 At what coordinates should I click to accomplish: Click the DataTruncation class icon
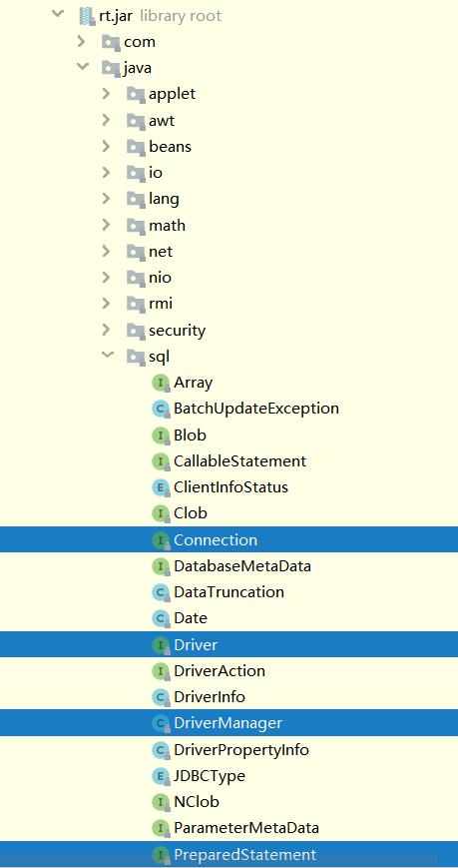(x=160, y=592)
